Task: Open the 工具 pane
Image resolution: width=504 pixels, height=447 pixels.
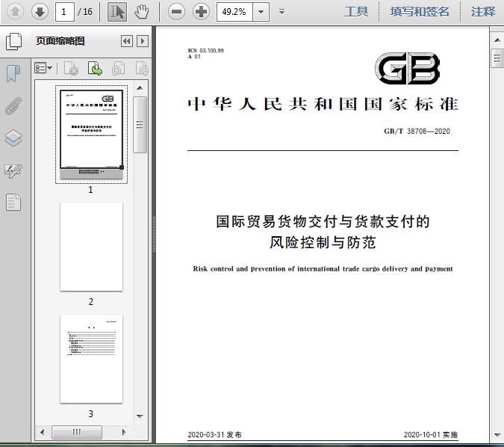Action: tap(356, 12)
